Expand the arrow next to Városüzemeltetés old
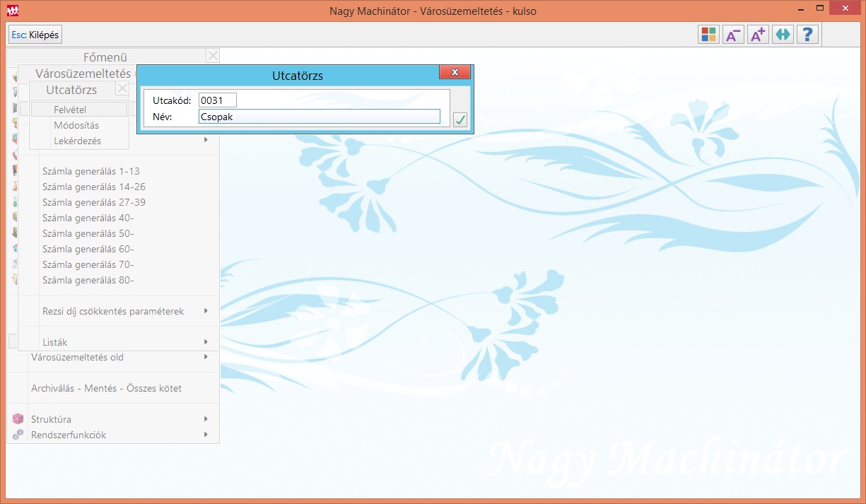This screenshot has width=866, height=504. click(206, 357)
